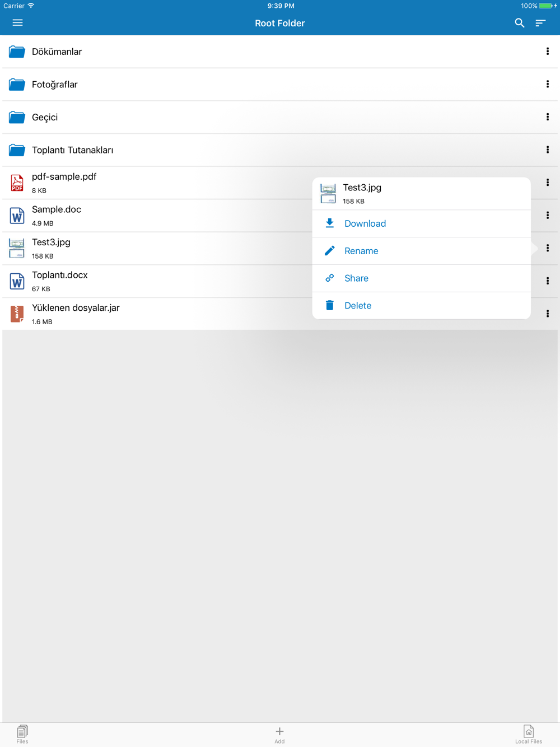This screenshot has height=747, width=560.
Task: Open more options for Sample.doc
Action: (x=548, y=216)
